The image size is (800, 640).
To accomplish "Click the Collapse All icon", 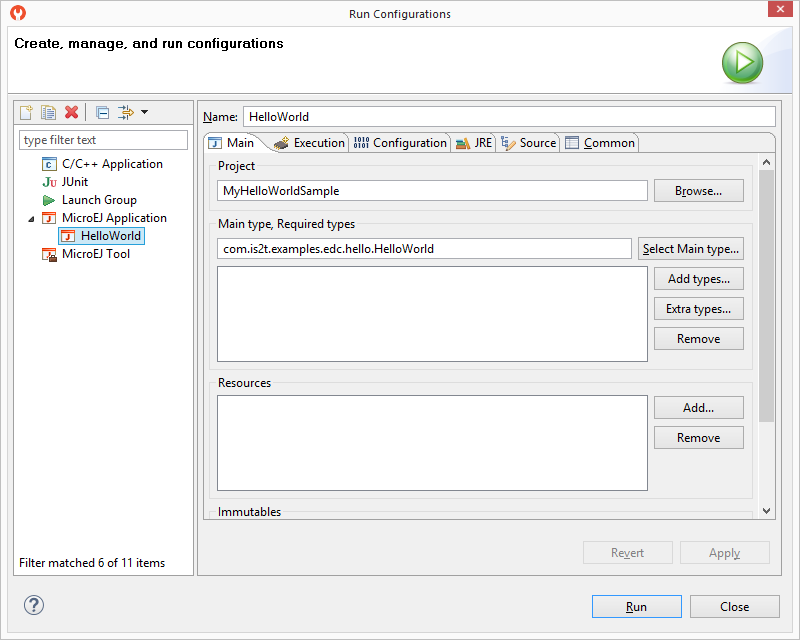I will [x=102, y=112].
